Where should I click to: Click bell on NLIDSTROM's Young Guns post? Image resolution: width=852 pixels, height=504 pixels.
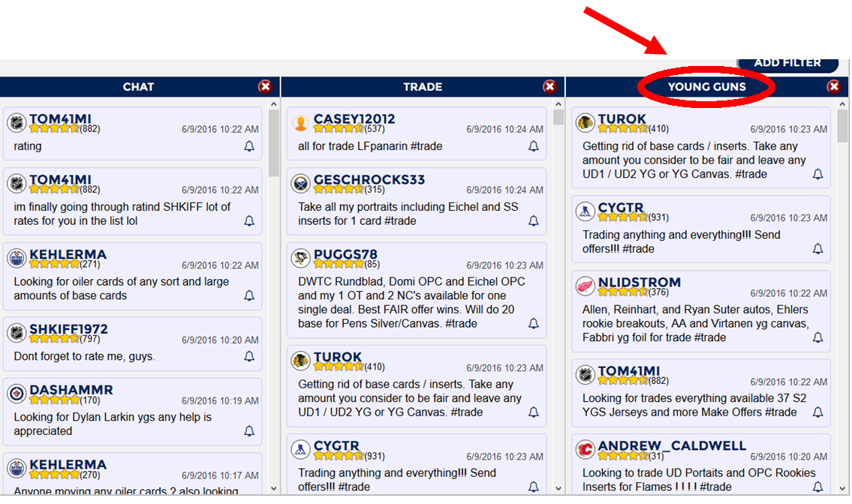(x=818, y=338)
